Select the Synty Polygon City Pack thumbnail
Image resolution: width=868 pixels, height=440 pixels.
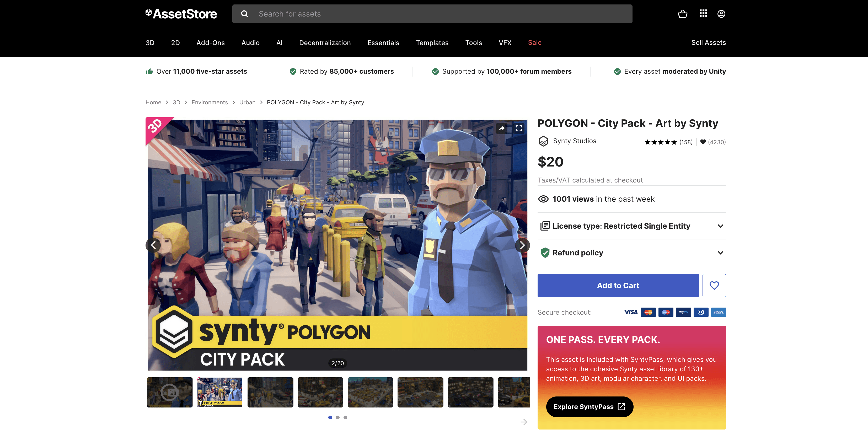(220, 392)
